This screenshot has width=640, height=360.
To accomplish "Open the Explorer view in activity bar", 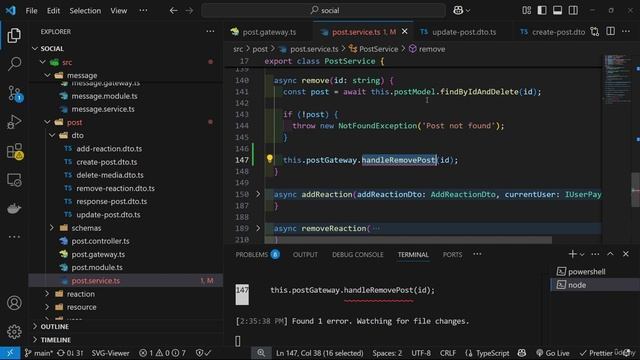I will (x=14, y=36).
